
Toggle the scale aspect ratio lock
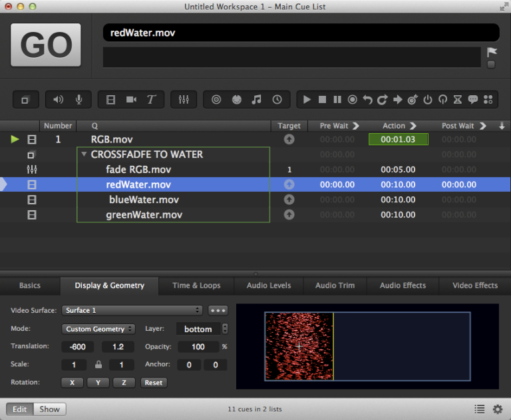(98, 365)
